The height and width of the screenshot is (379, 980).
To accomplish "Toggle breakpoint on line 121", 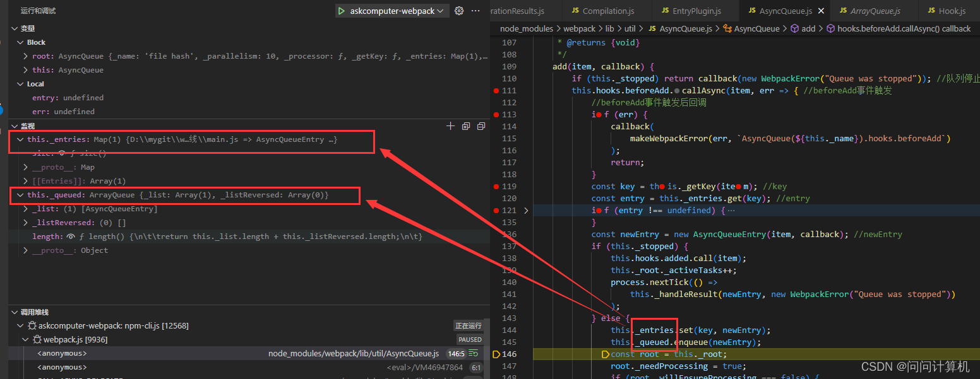I will (x=496, y=211).
